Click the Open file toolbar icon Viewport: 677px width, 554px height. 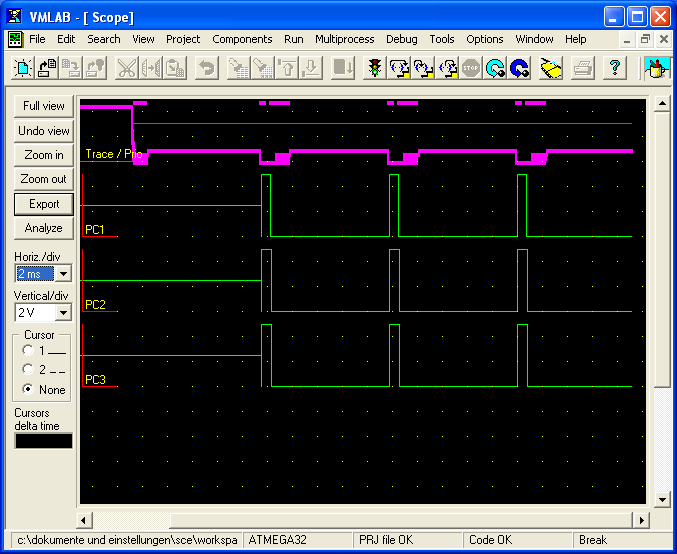47,68
